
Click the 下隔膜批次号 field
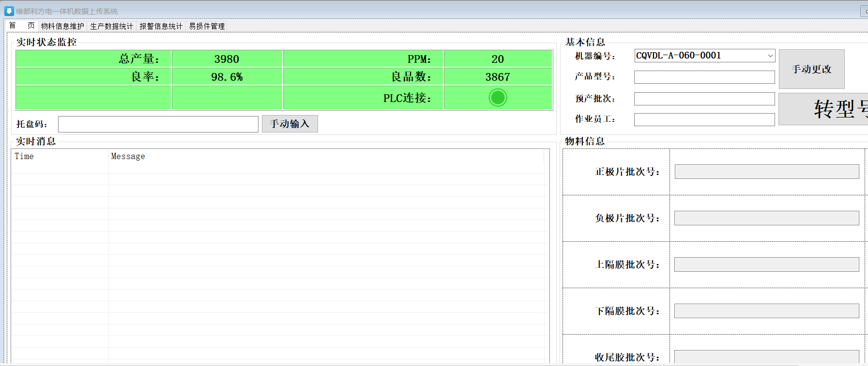[767, 311]
